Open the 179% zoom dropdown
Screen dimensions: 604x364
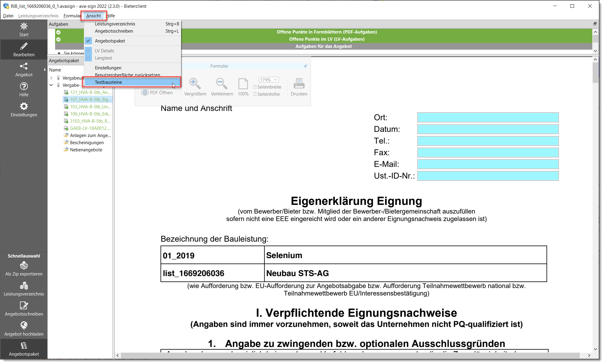tap(269, 80)
